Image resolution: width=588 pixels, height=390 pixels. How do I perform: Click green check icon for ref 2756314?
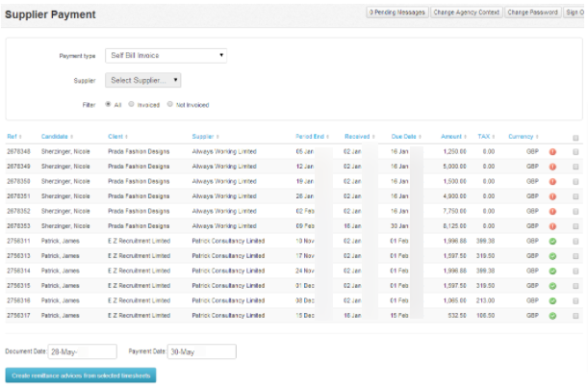point(552,271)
